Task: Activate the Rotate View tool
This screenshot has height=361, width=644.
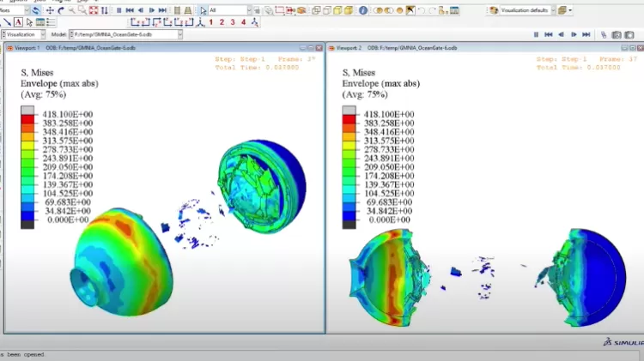Action: coord(61,10)
